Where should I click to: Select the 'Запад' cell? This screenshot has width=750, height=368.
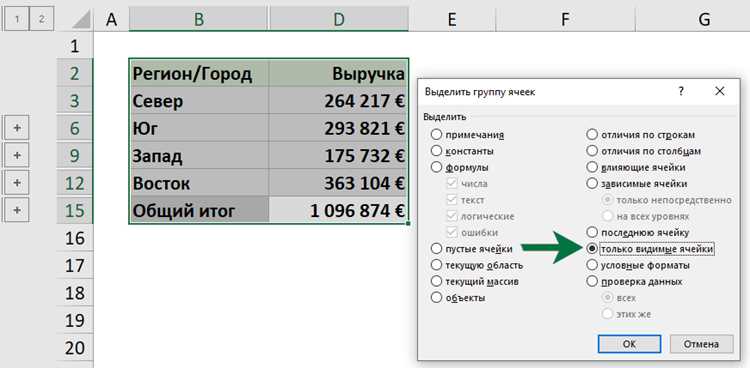(x=199, y=156)
